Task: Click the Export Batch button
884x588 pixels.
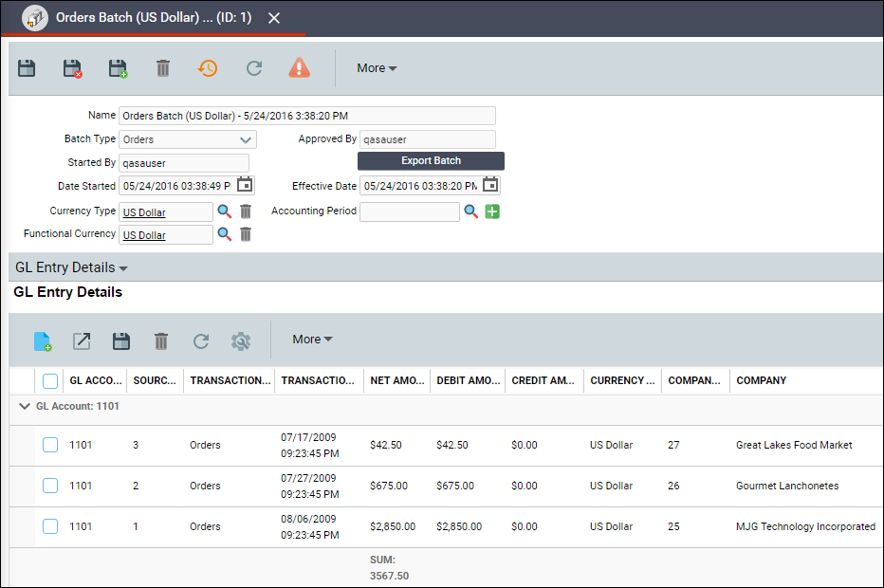Action: coord(431,160)
